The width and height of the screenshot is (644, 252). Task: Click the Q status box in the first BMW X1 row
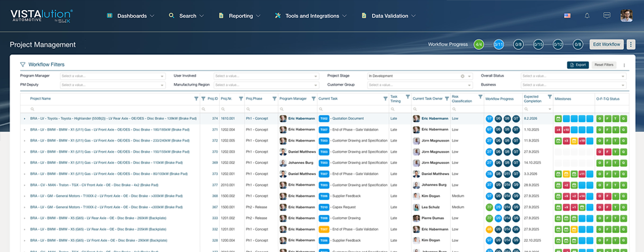623,130
